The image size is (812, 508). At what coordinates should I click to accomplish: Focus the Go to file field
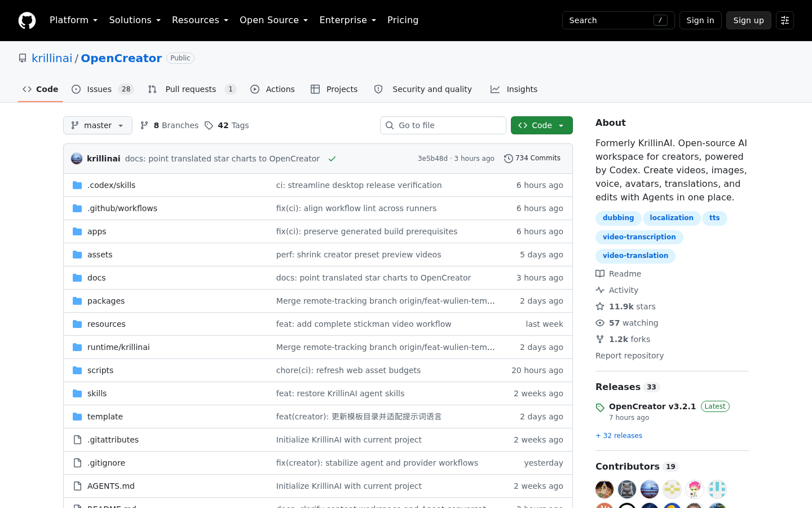click(x=443, y=125)
